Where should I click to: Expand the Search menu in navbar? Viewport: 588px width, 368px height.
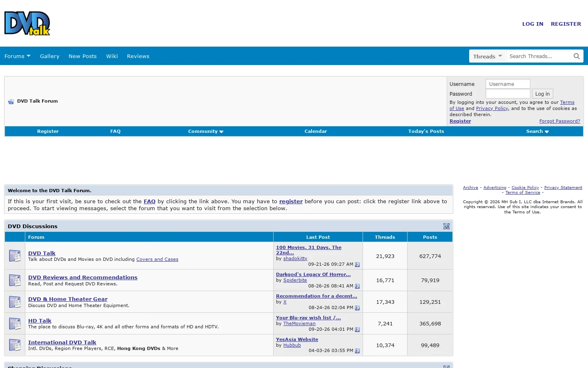click(537, 131)
